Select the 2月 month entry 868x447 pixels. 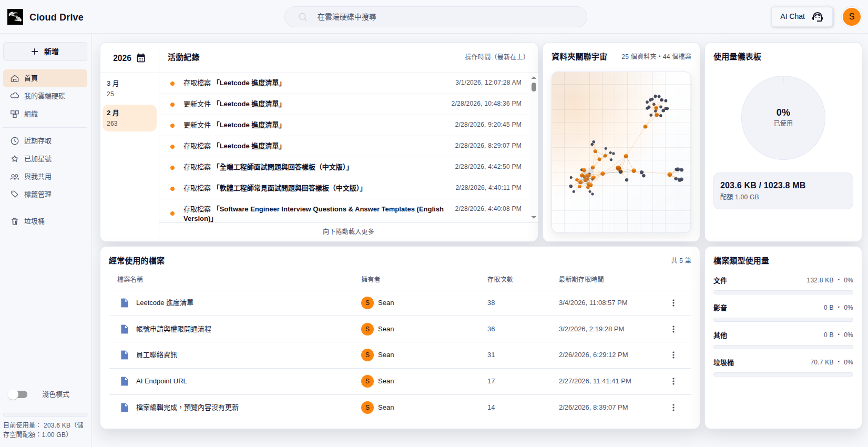(x=129, y=118)
